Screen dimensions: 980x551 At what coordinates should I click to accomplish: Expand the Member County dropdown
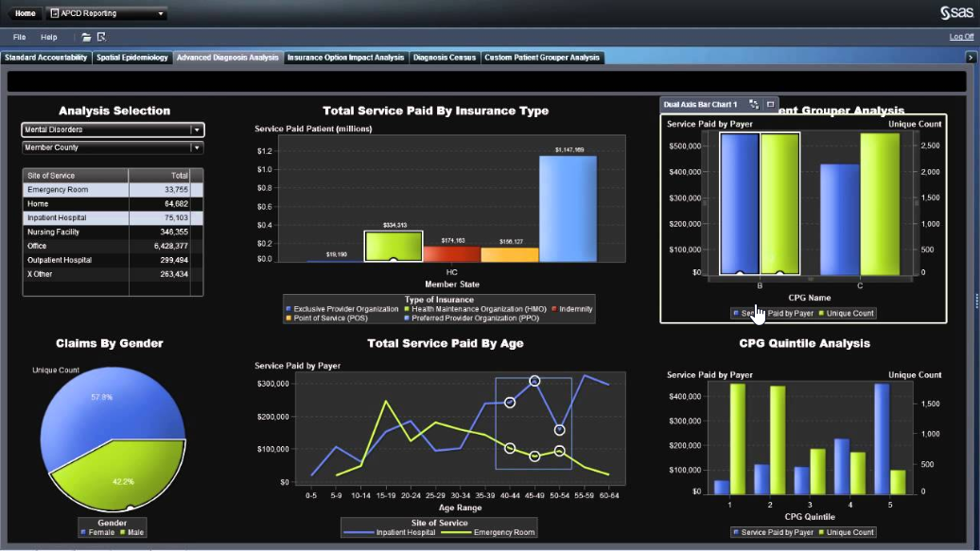(x=197, y=147)
